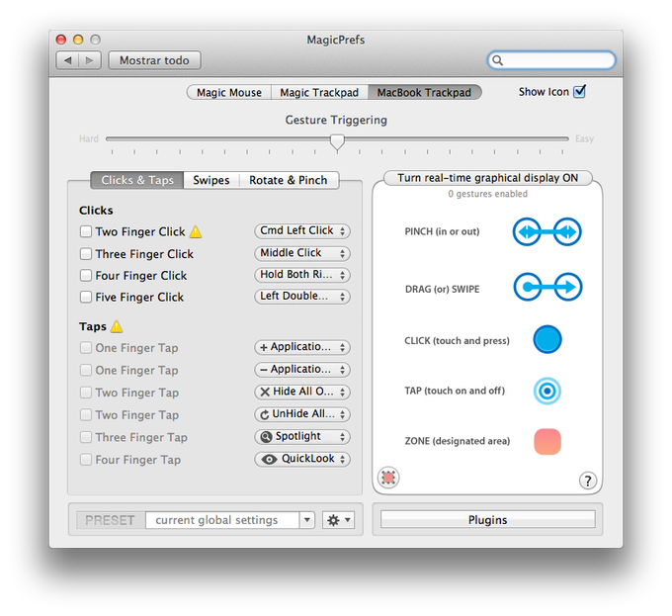Enable Two Finger Click checkbox
Viewport: 672px width, 616px height.
click(x=86, y=231)
